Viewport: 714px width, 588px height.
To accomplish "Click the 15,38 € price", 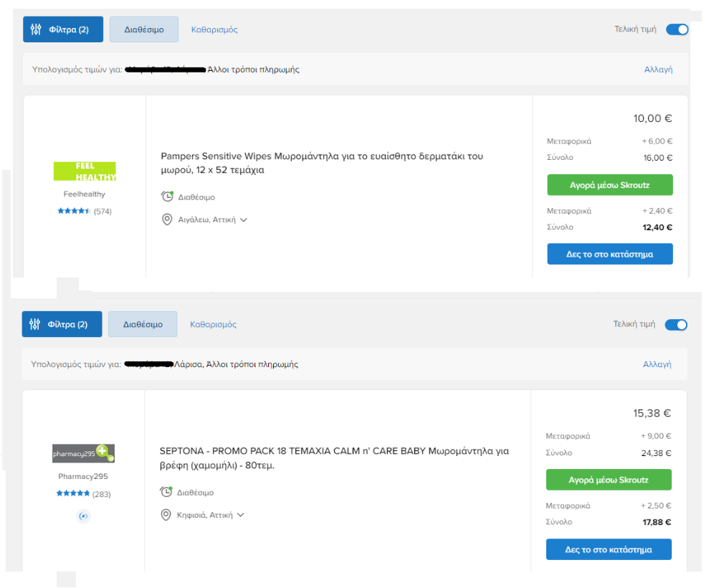I will tap(652, 413).
